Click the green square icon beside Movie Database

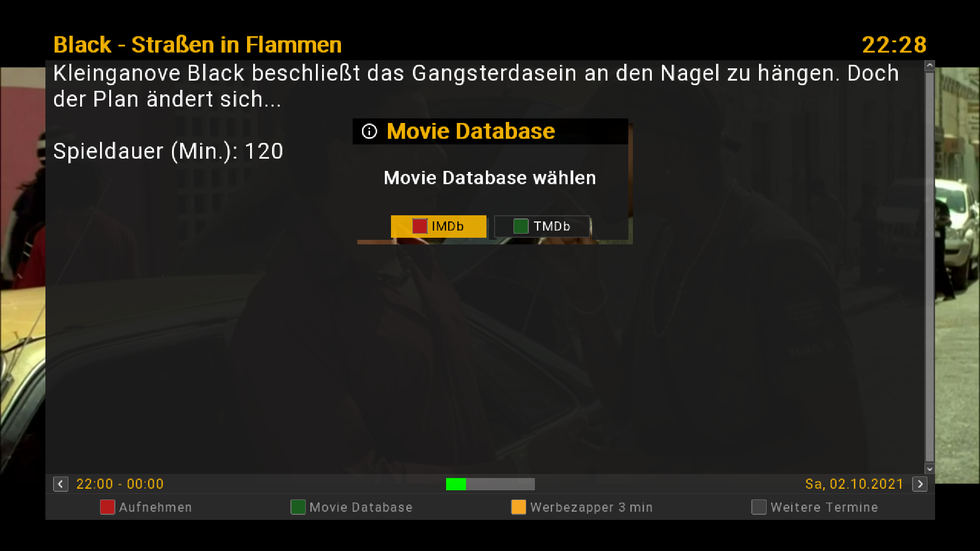click(298, 507)
